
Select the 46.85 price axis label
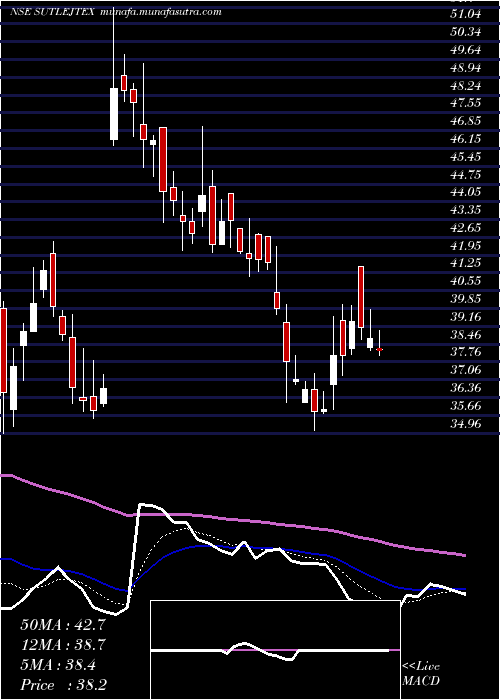(466, 121)
